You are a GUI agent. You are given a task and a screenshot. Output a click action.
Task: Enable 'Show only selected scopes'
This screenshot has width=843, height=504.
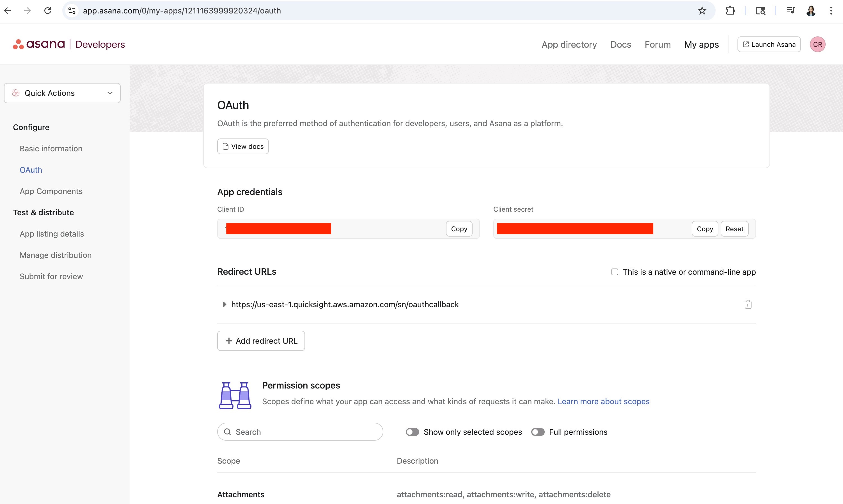412,432
